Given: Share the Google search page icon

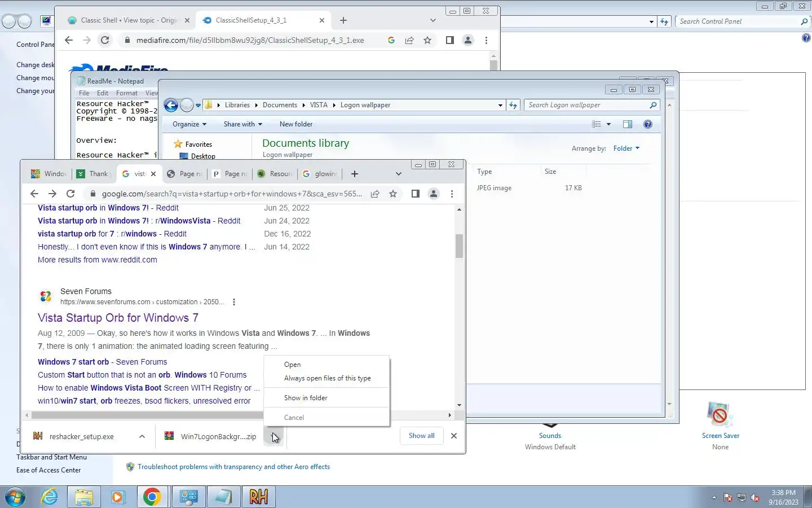Looking at the screenshot, I should click(x=375, y=194).
